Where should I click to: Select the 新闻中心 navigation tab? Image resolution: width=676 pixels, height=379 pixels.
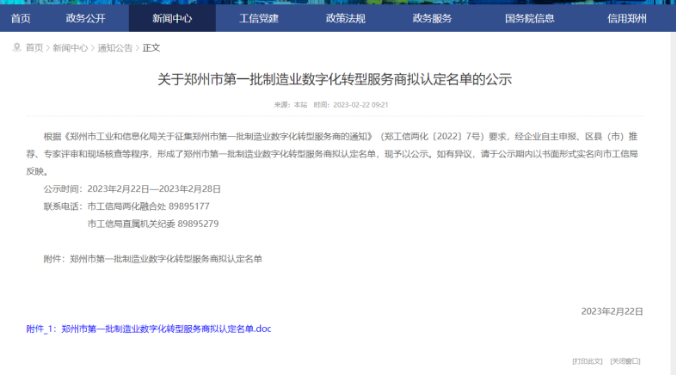point(172,19)
